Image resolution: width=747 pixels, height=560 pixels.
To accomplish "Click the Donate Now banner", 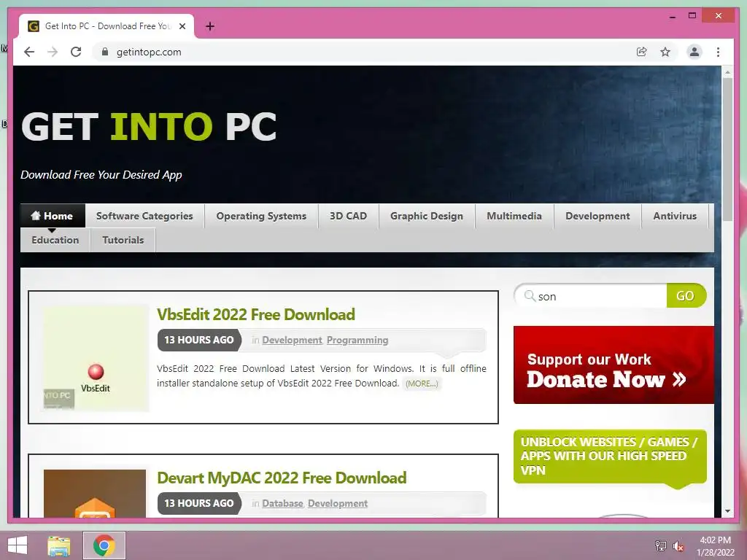I will [614, 365].
